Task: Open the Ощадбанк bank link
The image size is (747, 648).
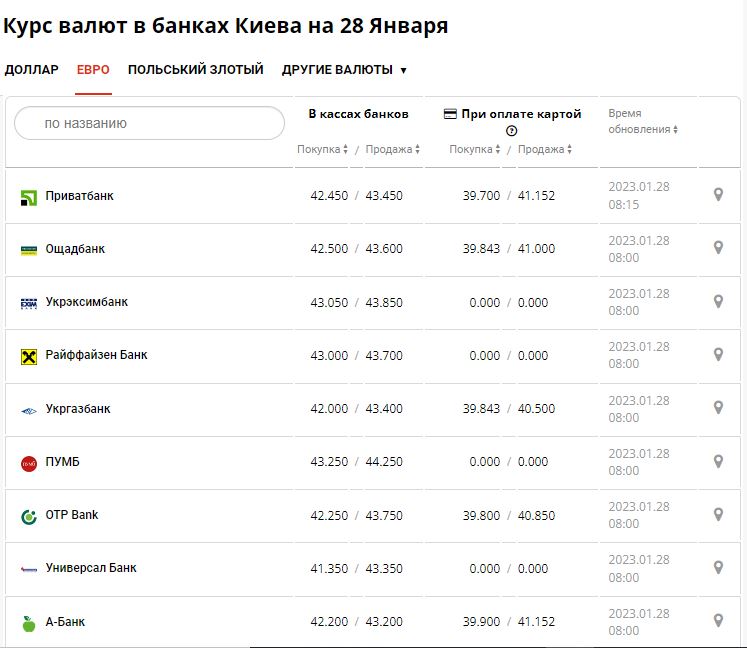Action: click(x=75, y=249)
